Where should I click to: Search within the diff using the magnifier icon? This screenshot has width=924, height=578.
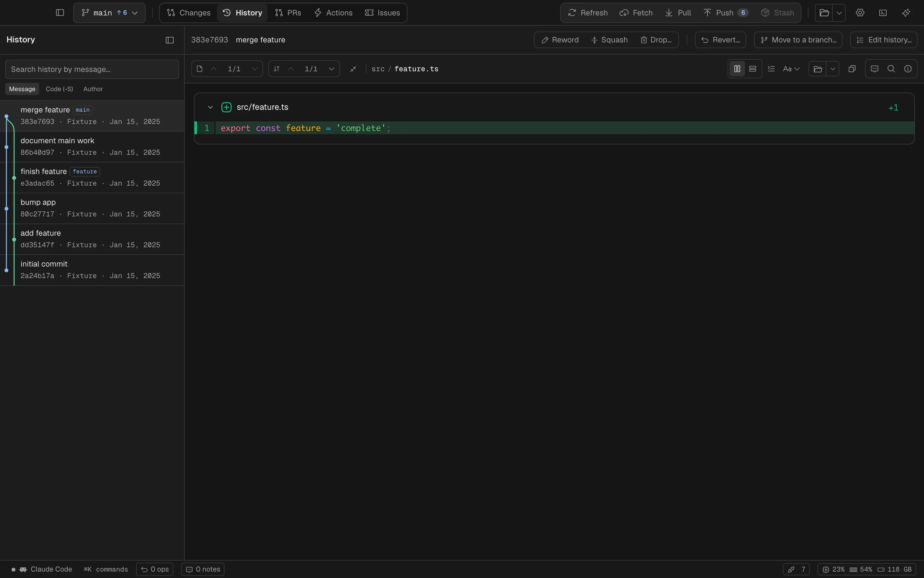891,69
